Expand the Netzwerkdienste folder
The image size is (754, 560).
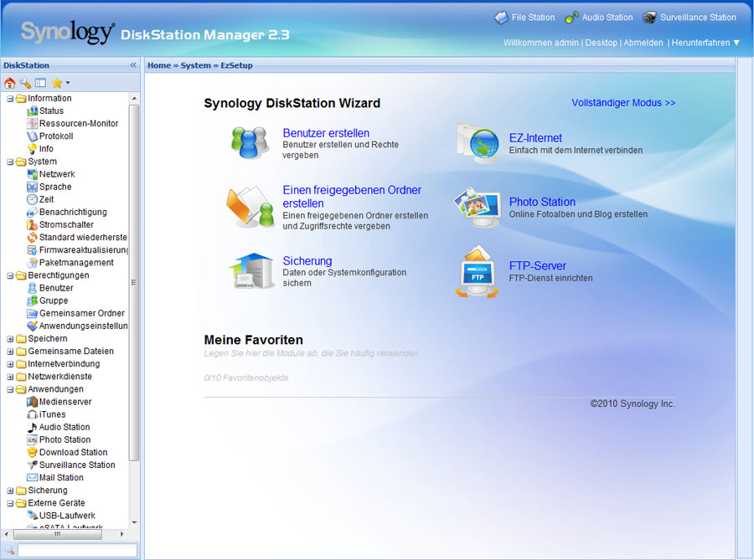[x=10, y=377]
